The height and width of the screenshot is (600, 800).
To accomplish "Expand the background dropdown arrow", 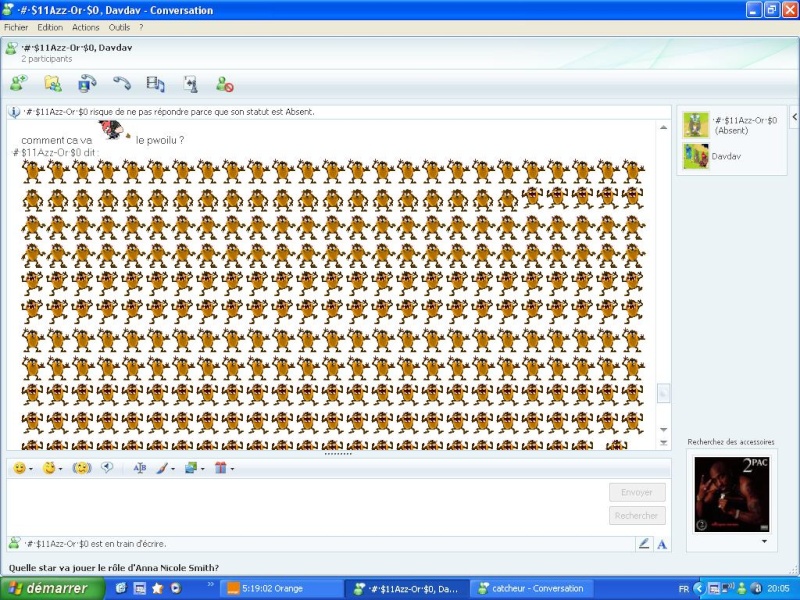I will (203, 468).
